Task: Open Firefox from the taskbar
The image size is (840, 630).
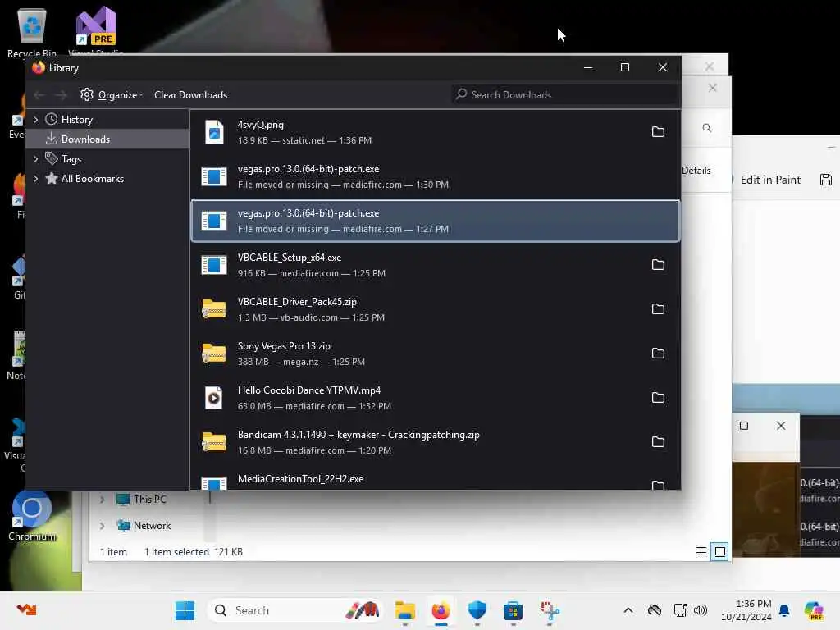Action: pos(441,610)
